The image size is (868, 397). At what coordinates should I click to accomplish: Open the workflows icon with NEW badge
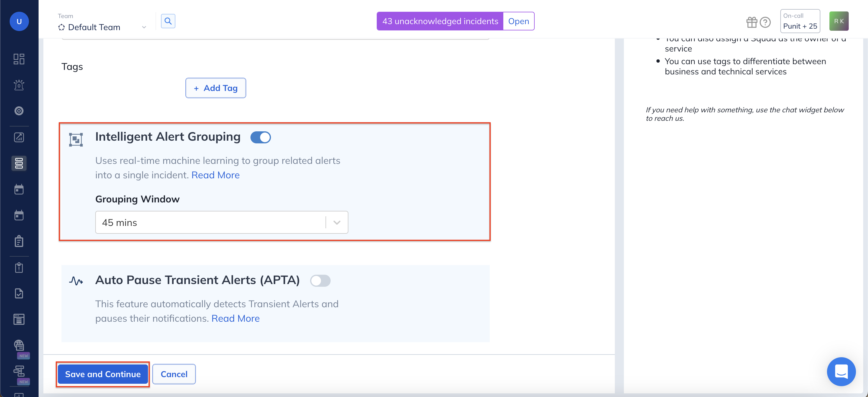pyautogui.click(x=19, y=371)
